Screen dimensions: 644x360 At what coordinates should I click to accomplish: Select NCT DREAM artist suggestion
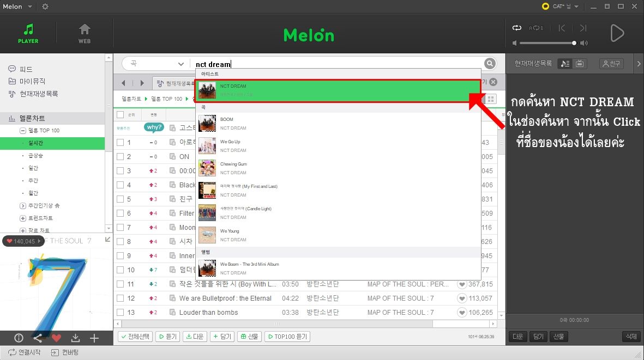(x=338, y=90)
